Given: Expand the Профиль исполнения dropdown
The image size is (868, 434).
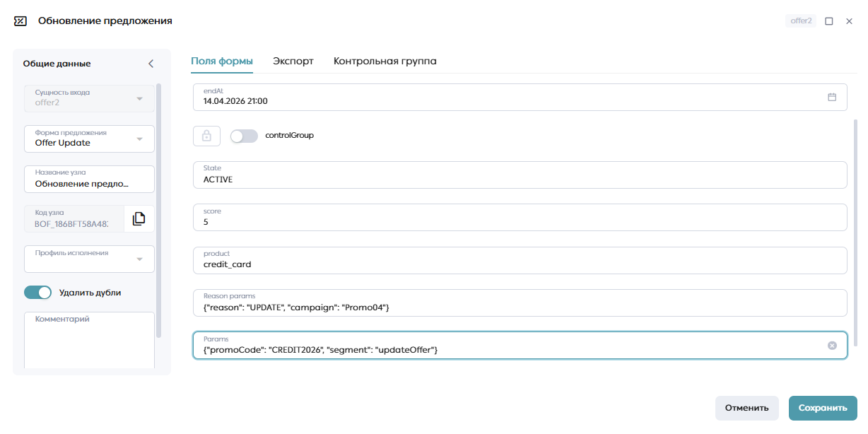Looking at the screenshot, I should coord(90,259).
